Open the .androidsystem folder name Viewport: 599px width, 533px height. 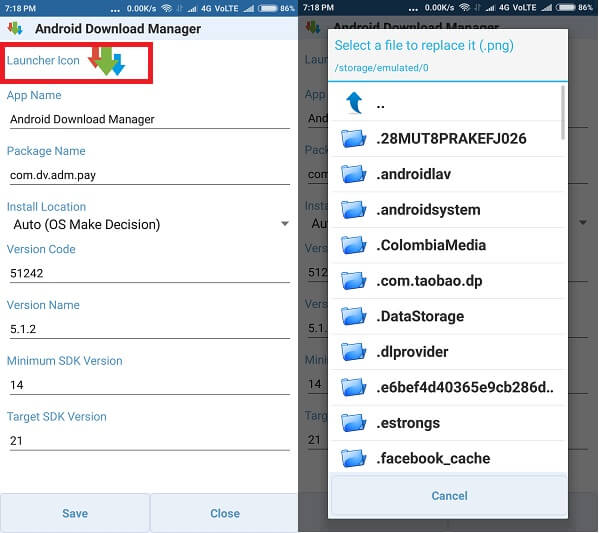coord(428,209)
